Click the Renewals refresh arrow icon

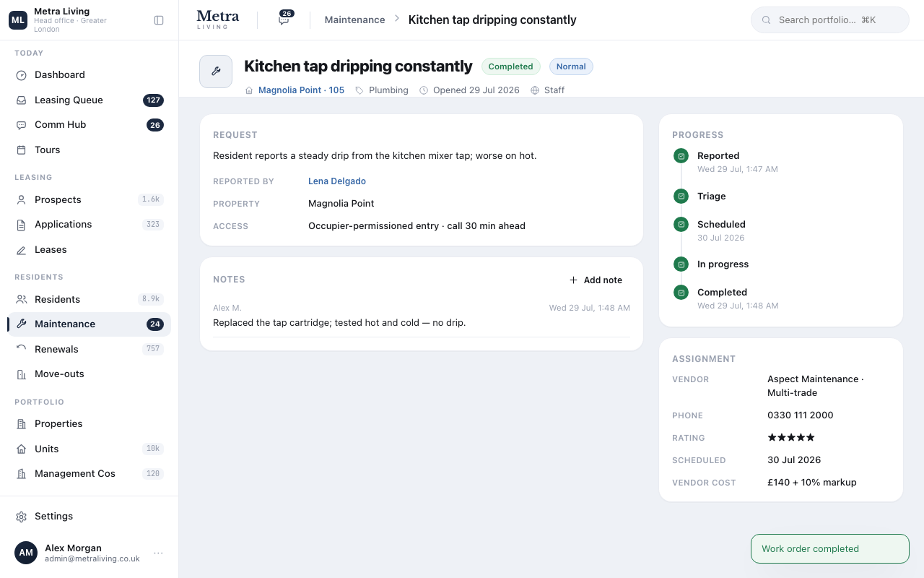tap(21, 350)
